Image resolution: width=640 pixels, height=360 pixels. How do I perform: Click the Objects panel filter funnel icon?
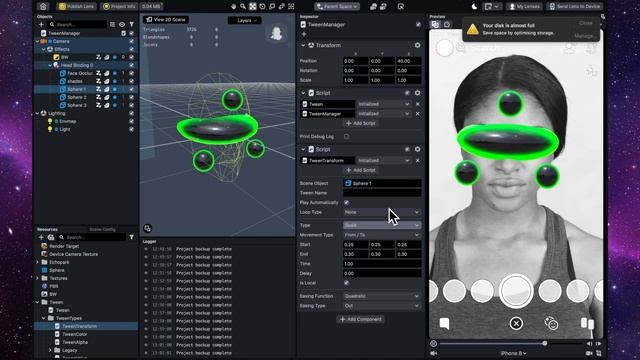pyautogui.click(x=131, y=24)
